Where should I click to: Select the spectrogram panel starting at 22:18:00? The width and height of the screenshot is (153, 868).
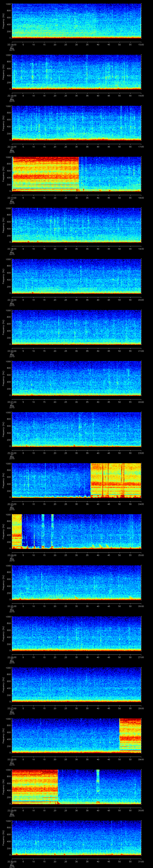click(x=77, y=225)
